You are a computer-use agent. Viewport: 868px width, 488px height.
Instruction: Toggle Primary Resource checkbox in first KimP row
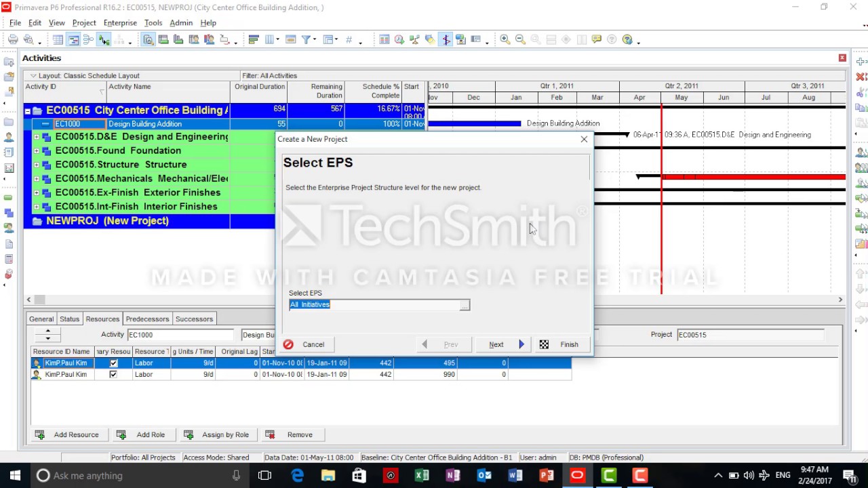click(113, 363)
